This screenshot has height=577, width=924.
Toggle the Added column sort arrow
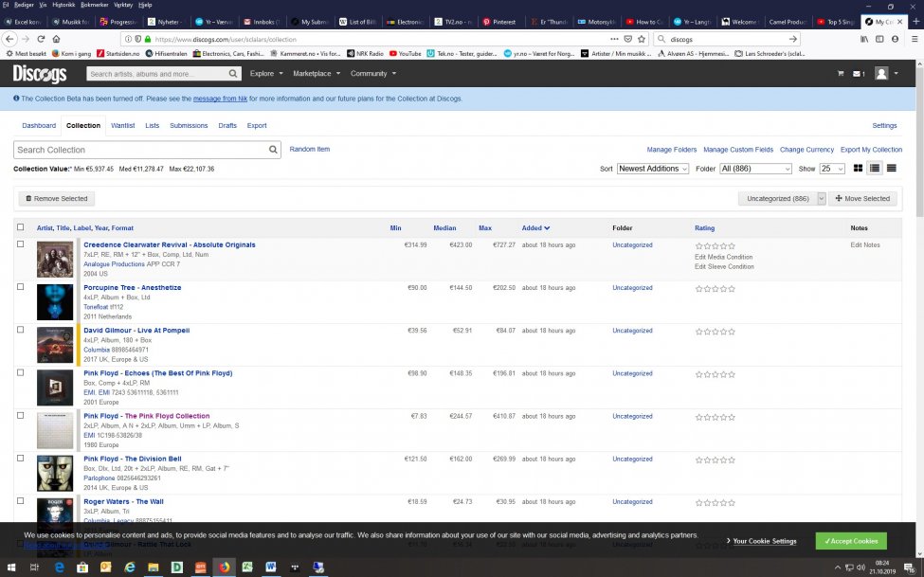[x=548, y=228]
